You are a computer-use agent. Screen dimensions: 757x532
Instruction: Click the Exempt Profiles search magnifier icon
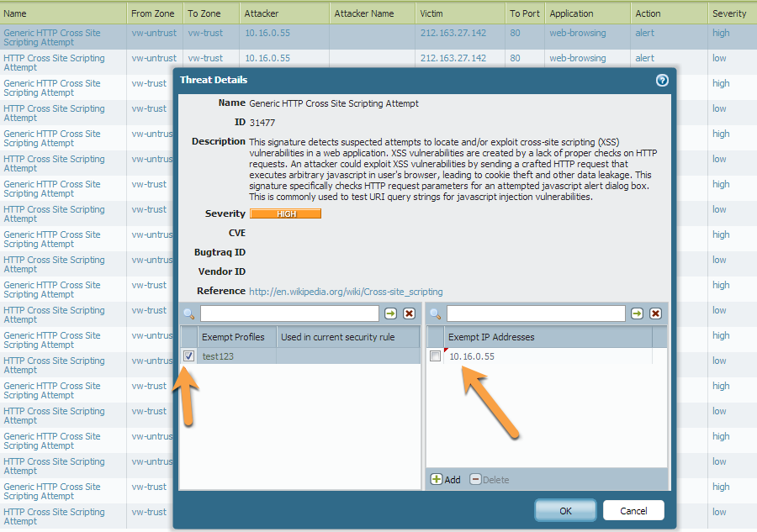pyautogui.click(x=188, y=314)
